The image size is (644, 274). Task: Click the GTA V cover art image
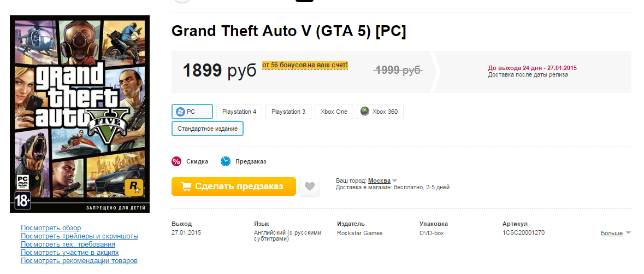pyautogui.click(x=80, y=114)
